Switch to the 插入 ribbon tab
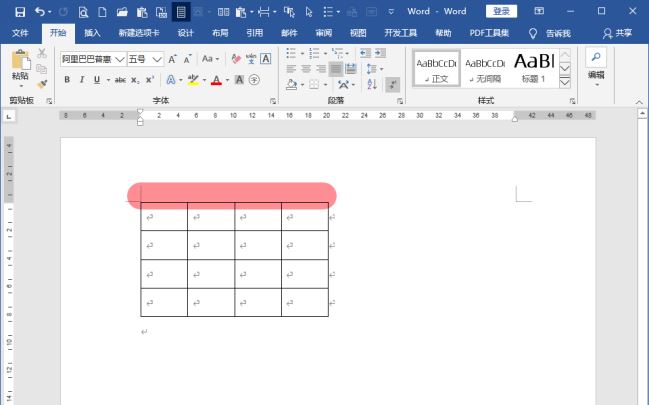The image size is (649, 405). point(92,33)
